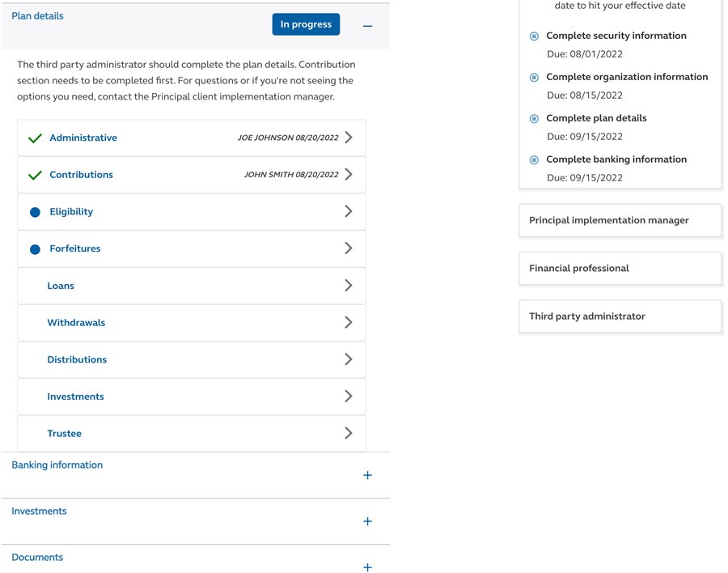728x573 pixels.
Task: Click the blue in-progress dot beside Eligibility
Action: [x=35, y=211]
